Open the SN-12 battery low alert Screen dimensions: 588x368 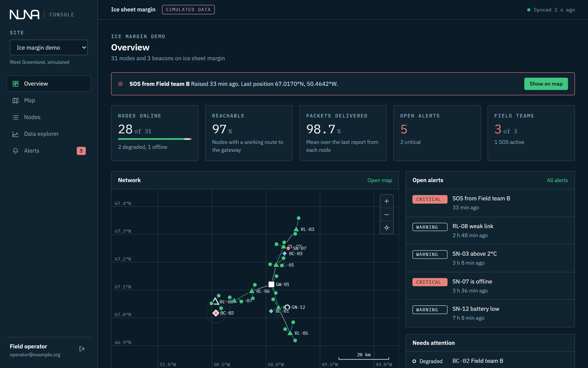490,313
